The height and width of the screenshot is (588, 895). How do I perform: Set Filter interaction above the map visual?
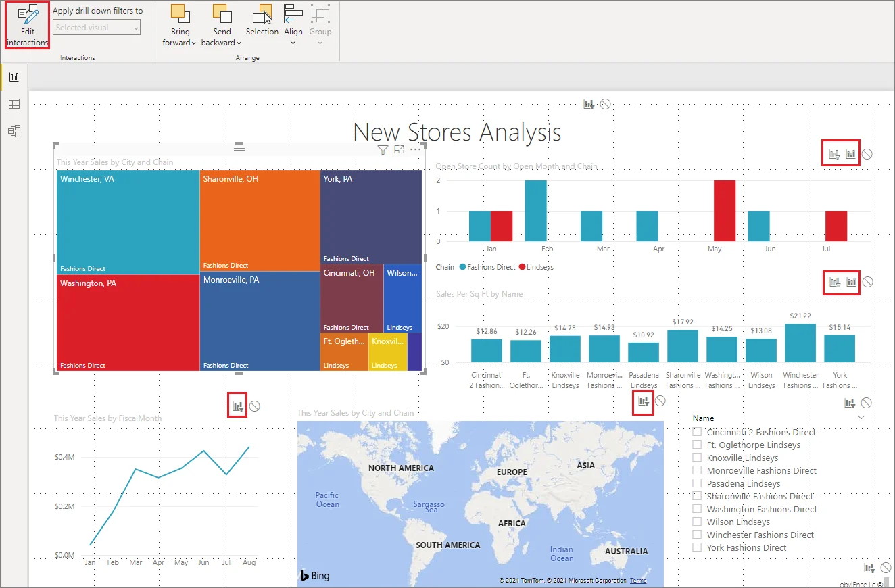643,401
